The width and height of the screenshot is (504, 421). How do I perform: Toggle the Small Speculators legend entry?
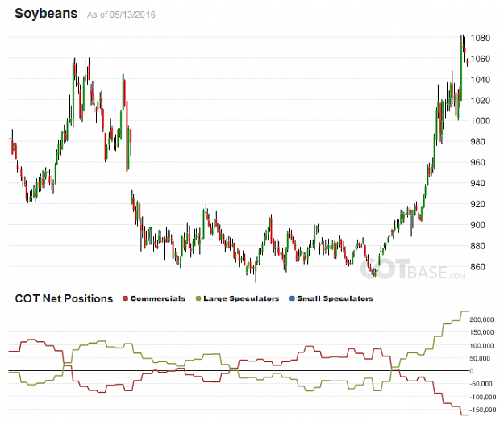[331, 298]
